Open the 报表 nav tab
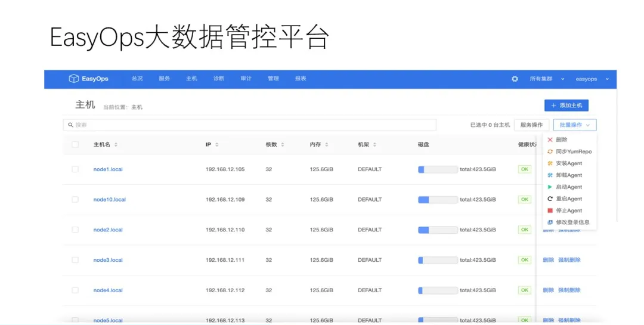 tap(301, 79)
